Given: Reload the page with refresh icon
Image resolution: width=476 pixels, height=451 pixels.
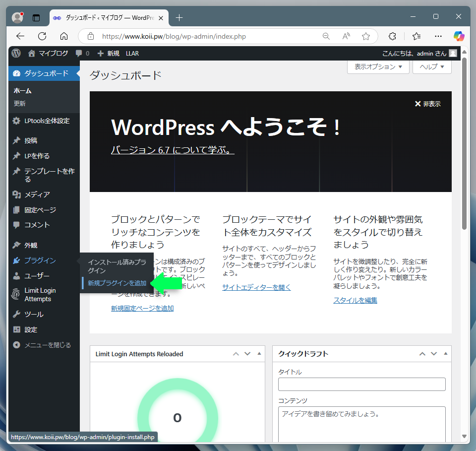Looking at the screenshot, I should click(x=42, y=36).
